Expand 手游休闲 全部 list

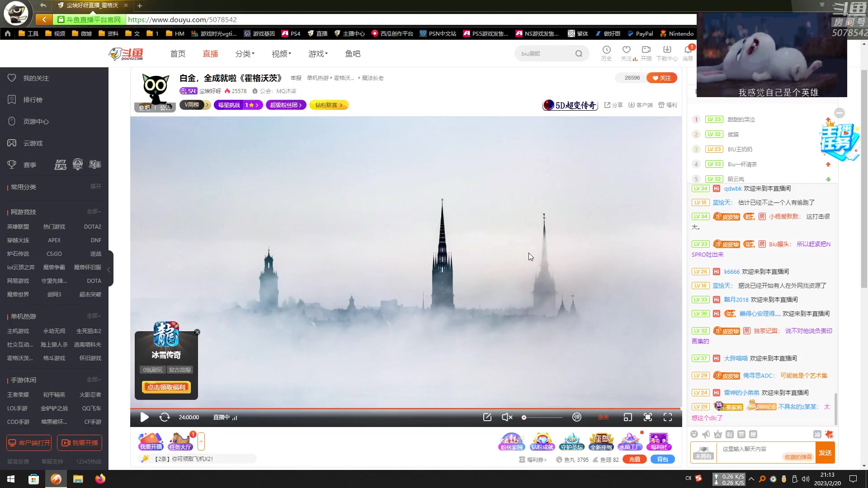point(94,380)
